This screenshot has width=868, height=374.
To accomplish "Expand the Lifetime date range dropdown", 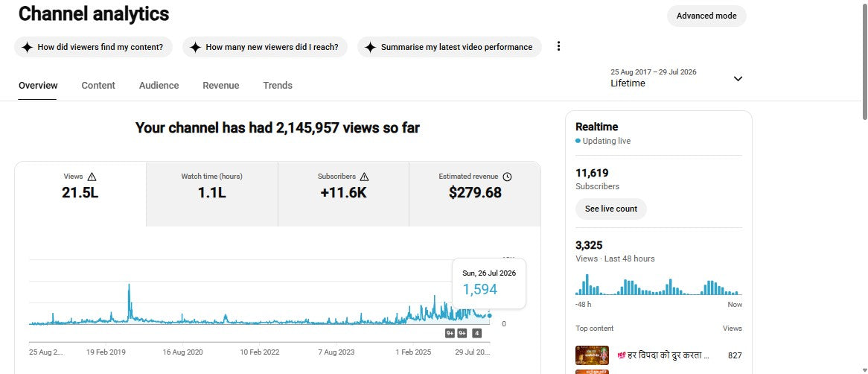I will click(738, 79).
